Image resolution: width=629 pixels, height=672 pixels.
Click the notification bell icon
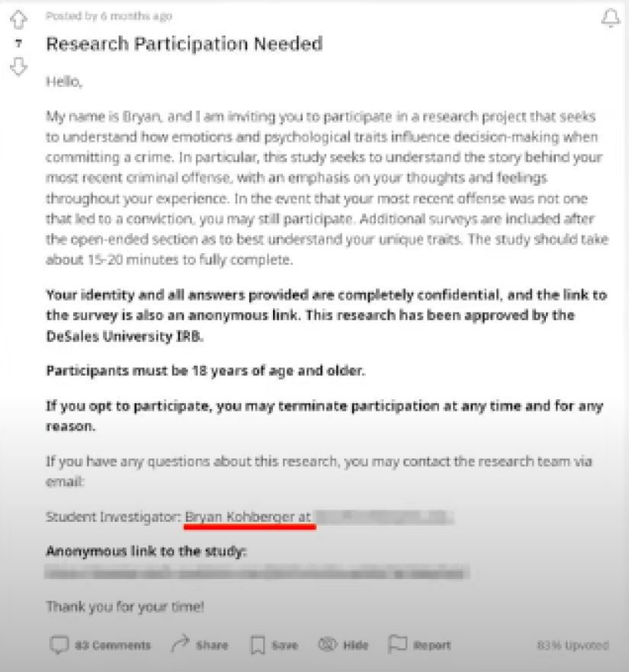pyautogui.click(x=611, y=18)
